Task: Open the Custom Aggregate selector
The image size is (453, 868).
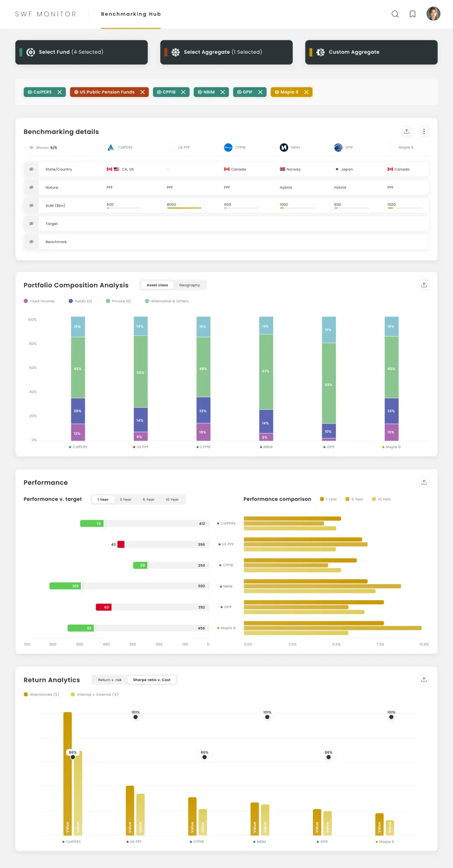Action: coord(371,52)
